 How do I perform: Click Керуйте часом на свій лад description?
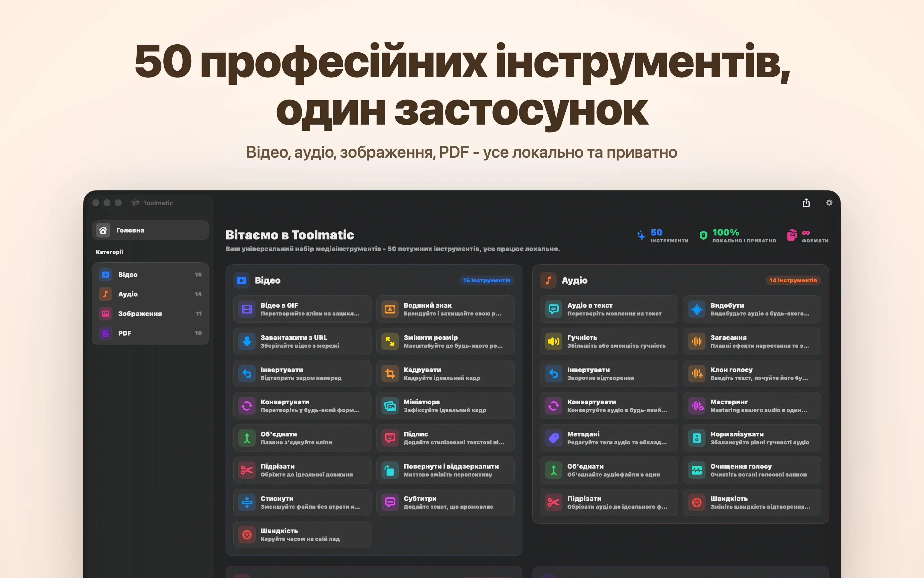click(300, 539)
